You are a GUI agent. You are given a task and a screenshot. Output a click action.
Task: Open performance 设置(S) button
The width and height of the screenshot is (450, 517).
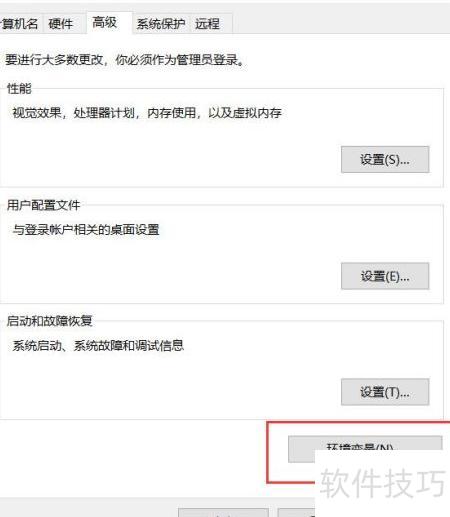click(385, 160)
